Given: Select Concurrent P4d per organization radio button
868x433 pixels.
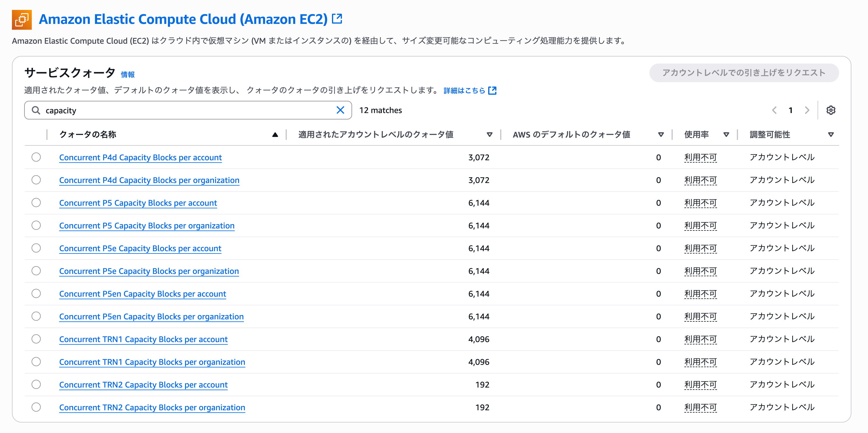Looking at the screenshot, I should coord(36,180).
